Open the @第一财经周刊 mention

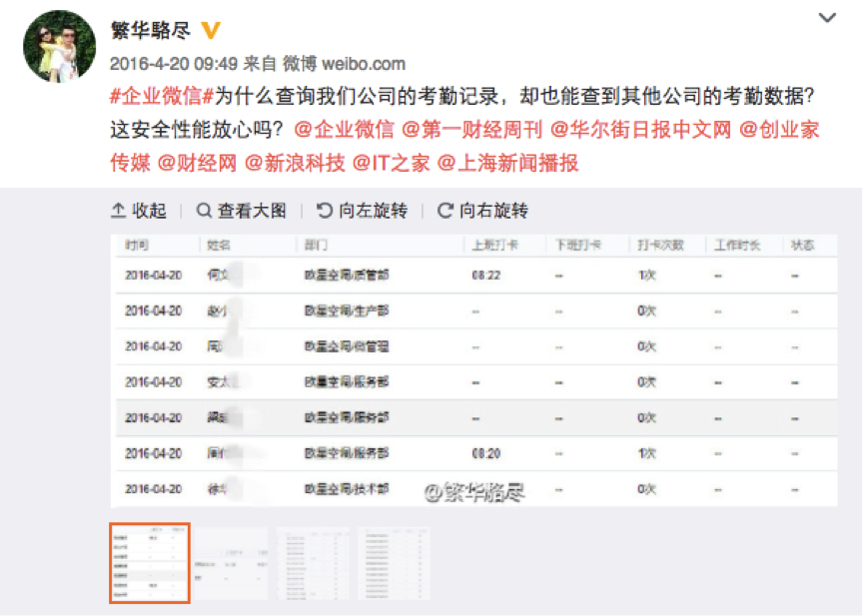point(471,130)
